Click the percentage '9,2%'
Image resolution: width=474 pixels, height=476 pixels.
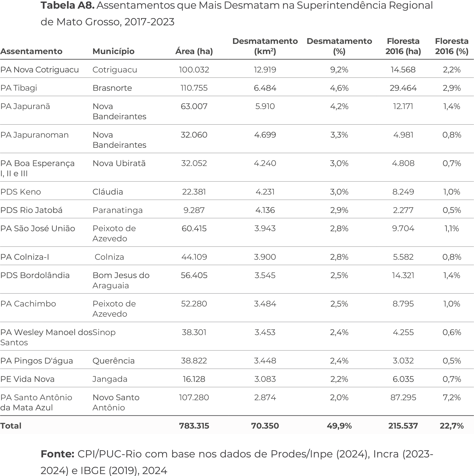point(339,70)
